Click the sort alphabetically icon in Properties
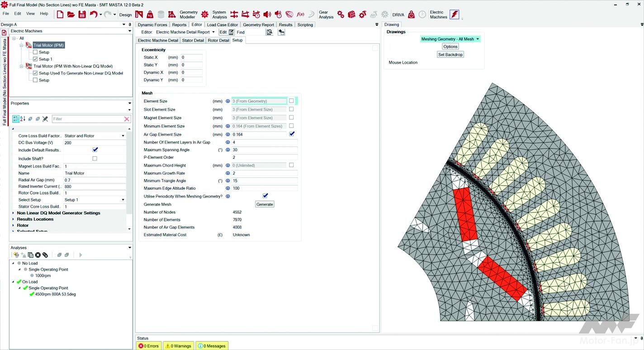Viewport: 644px width, 350px height. click(x=23, y=119)
